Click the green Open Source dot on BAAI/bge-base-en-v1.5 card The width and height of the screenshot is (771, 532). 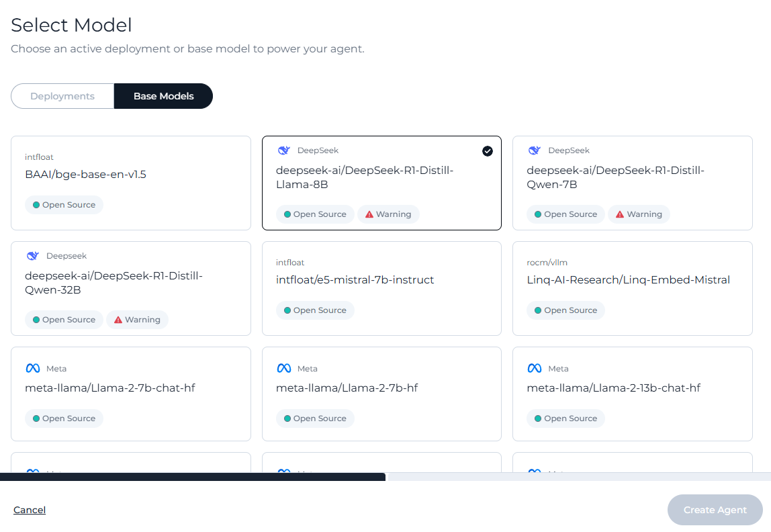36,205
